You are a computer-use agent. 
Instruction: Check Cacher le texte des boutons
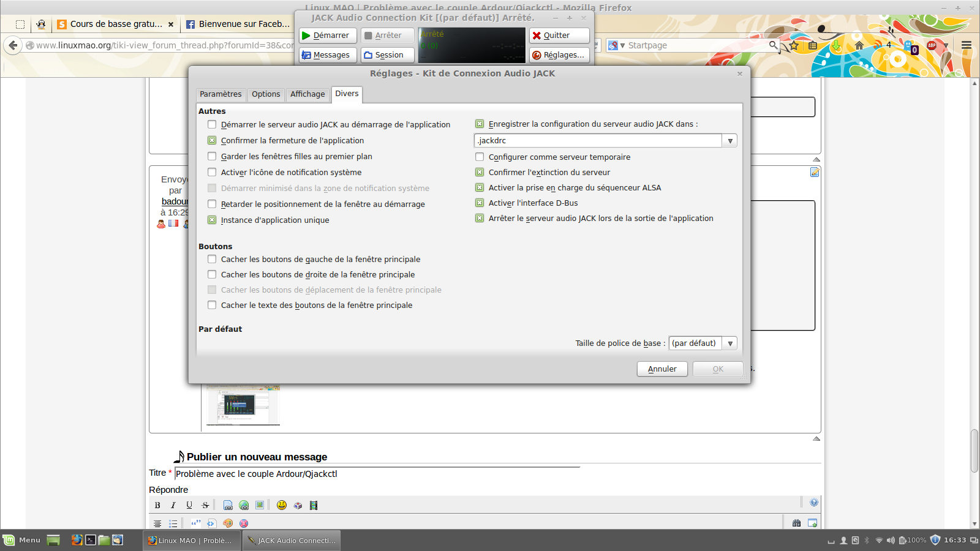coord(212,305)
